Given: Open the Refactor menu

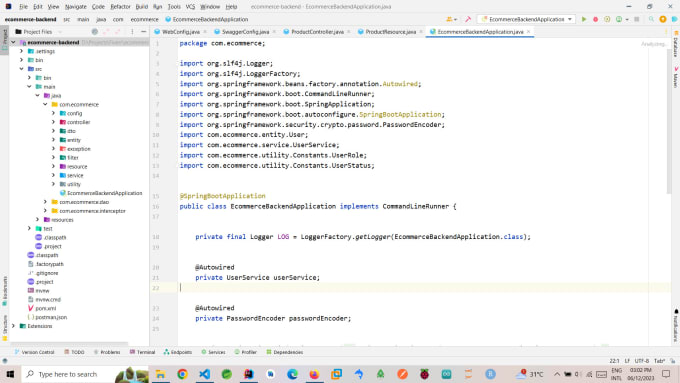Looking at the screenshot, I should tap(120, 7).
